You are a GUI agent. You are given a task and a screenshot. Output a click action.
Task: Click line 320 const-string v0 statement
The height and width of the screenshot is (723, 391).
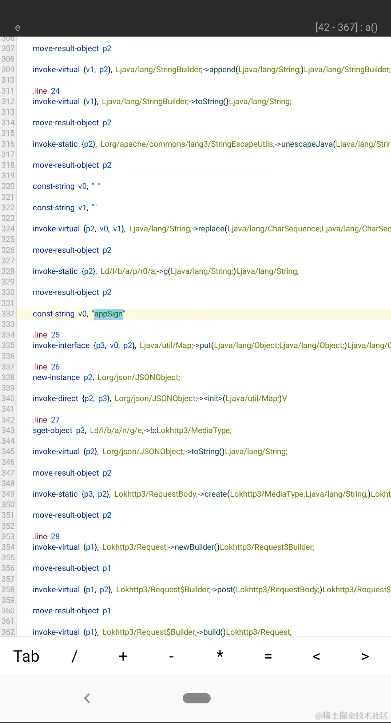tap(66, 186)
